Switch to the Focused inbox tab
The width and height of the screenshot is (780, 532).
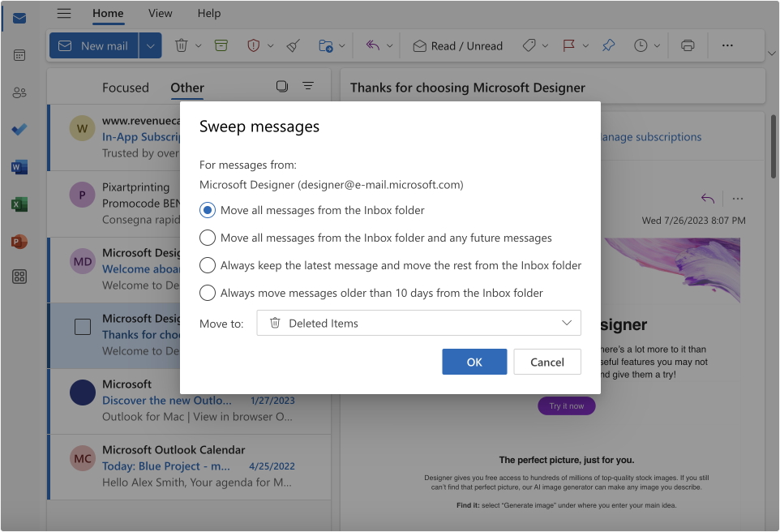pyautogui.click(x=126, y=87)
